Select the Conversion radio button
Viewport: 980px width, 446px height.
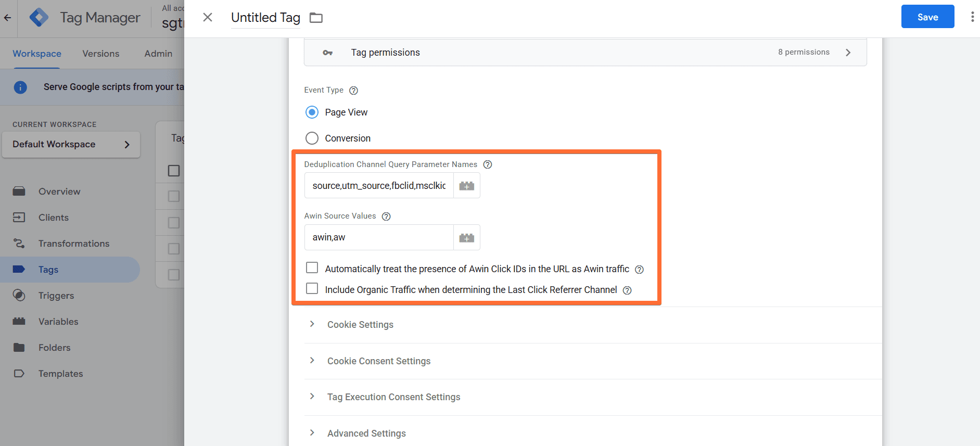click(312, 138)
